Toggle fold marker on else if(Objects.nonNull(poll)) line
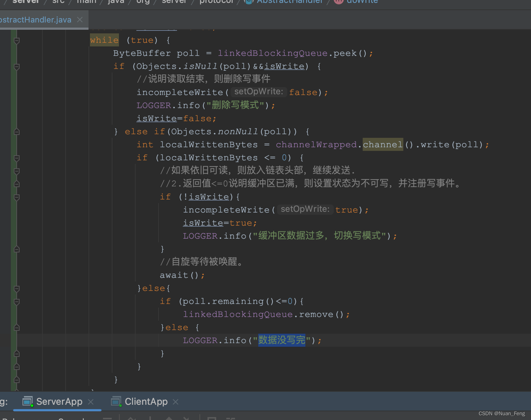 point(17,132)
